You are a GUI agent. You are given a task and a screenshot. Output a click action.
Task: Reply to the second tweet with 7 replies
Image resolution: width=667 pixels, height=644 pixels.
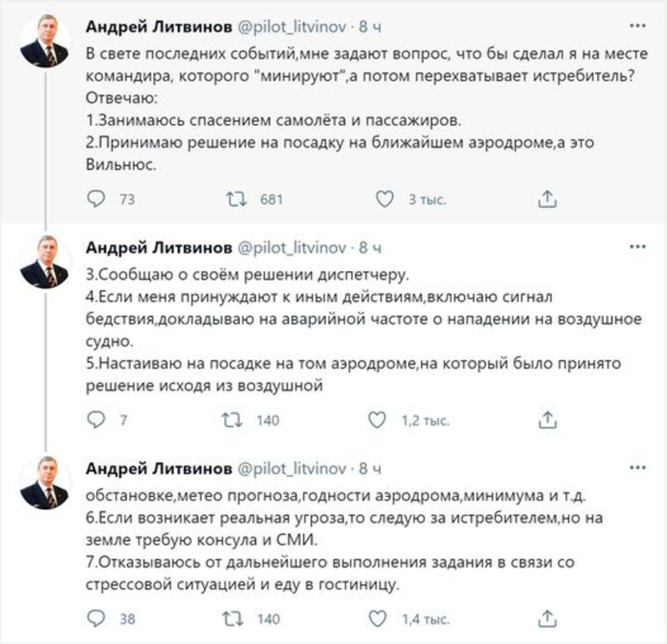pos(96,420)
